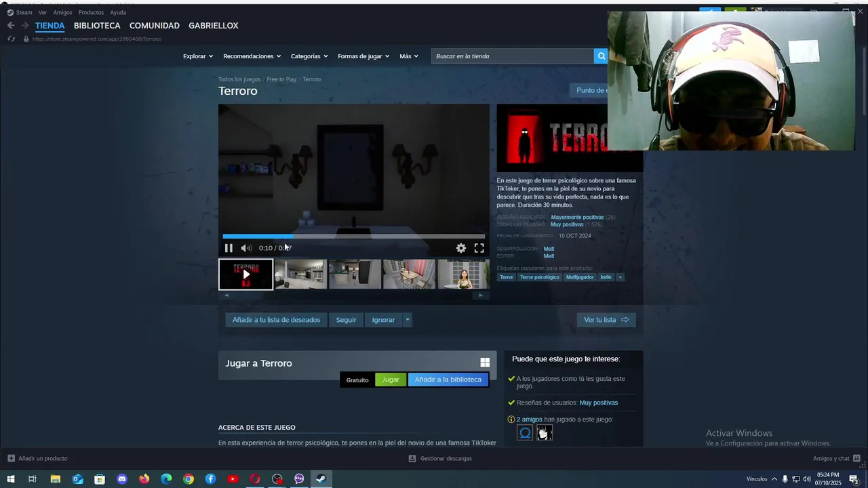Click the trailer progress bar
868x488 pixels.
pyautogui.click(x=354, y=237)
